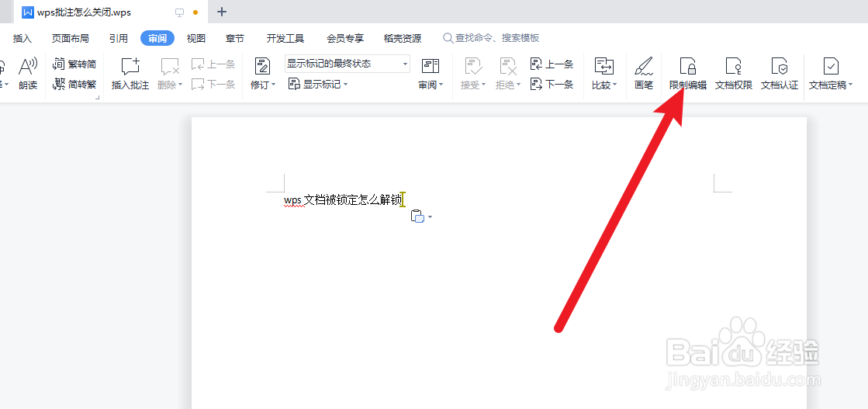Click the 比较 compare documents icon
Image resolution: width=868 pixels, height=409 pixels.
click(604, 67)
